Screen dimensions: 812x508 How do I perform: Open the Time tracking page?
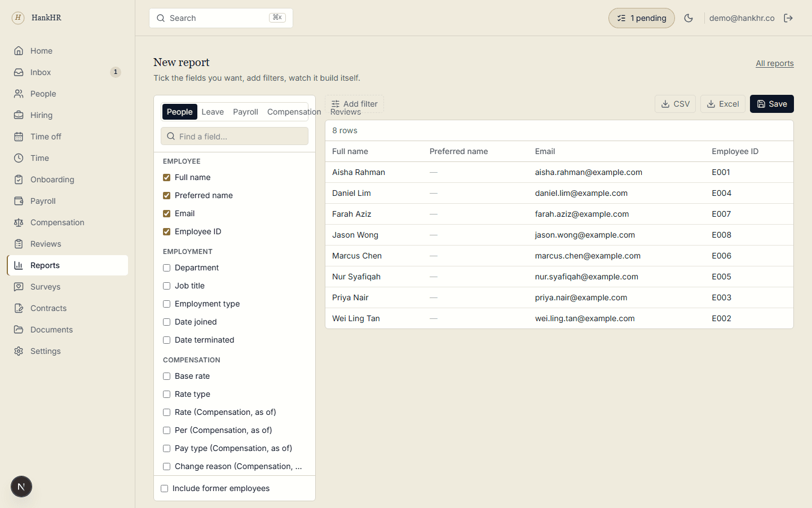pyautogui.click(x=68, y=158)
